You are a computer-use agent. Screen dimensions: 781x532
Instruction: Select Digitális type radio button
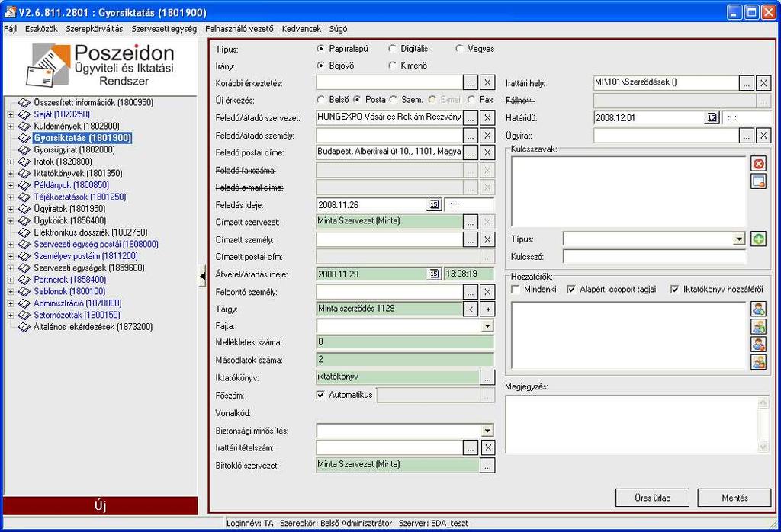pos(393,49)
